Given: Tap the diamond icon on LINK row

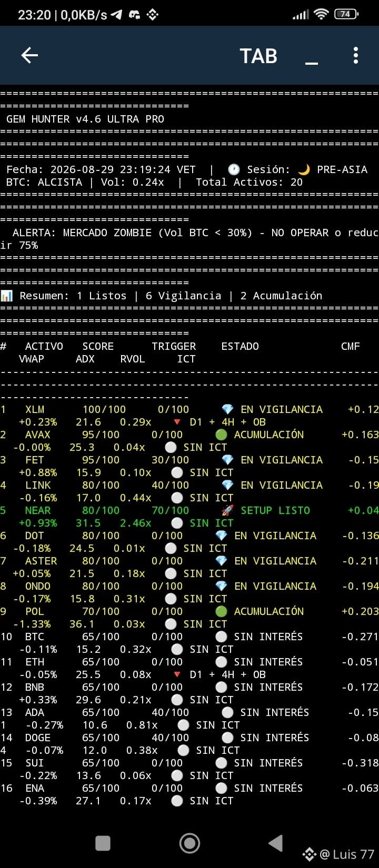Looking at the screenshot, I should pos(227,485).
